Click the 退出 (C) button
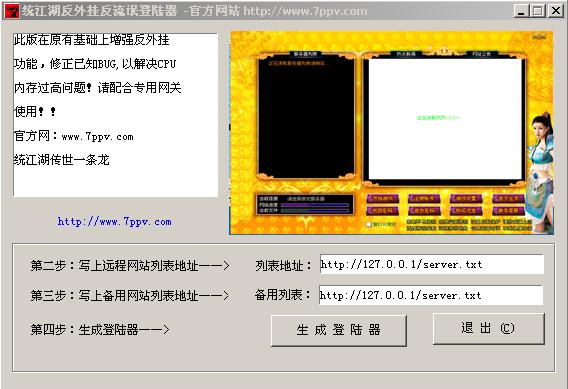568x389 pixels. tap(489, 328)
